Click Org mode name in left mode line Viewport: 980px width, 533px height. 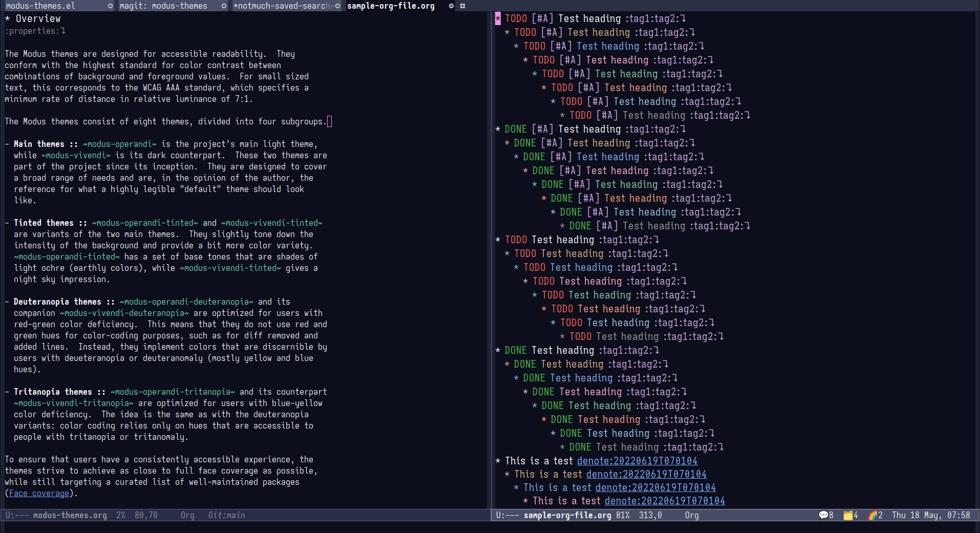(187, 515)
